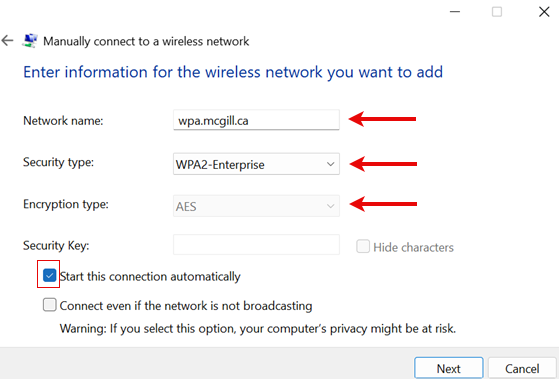
Task: Click the Connect even if not broadcasting label
Action: (x=186, y=306)
